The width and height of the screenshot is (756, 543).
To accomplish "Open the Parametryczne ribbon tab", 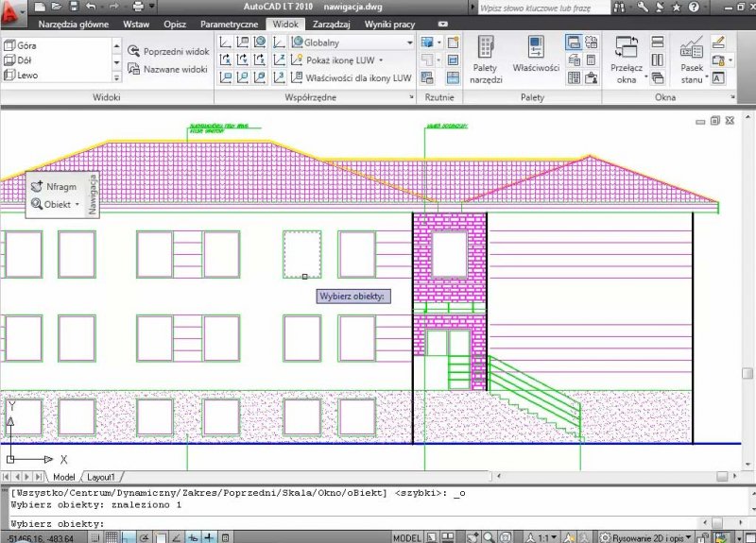I will click(228, 24).
